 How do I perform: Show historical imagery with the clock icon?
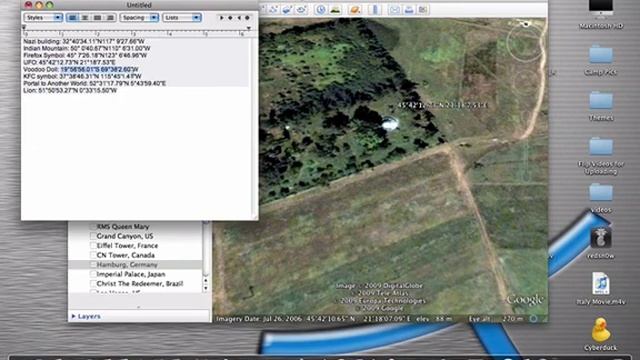pyautogui.click(x=321, y=10)
